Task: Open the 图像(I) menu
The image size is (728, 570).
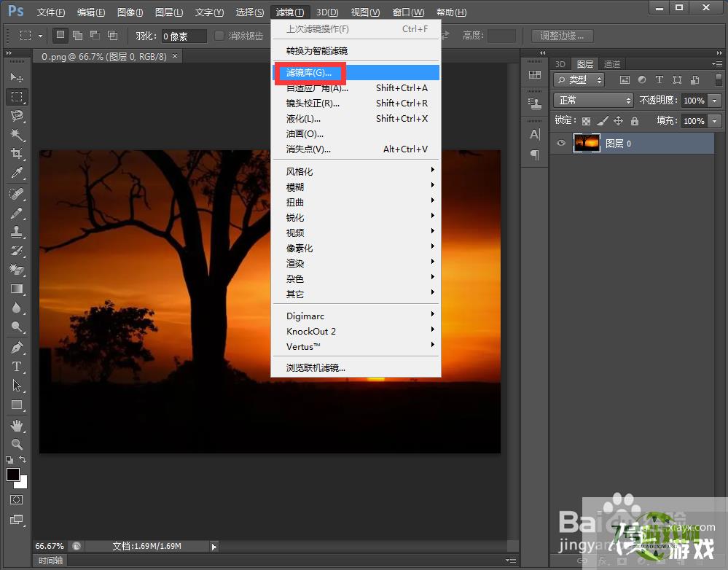Action: [x=130, y=12]
